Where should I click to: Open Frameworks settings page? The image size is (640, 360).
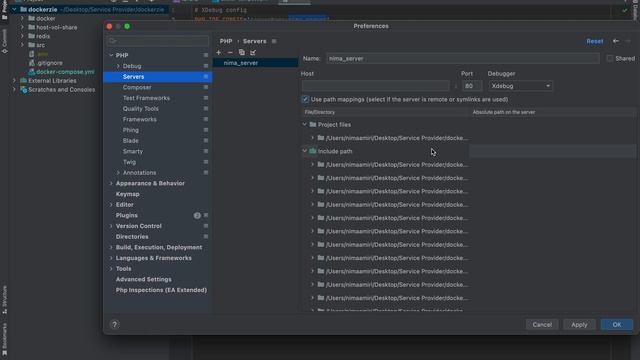pos(140,119)
